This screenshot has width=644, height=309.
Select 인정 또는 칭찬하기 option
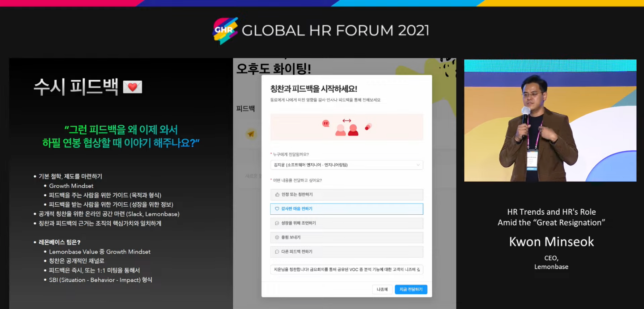[x=346, y=195]
